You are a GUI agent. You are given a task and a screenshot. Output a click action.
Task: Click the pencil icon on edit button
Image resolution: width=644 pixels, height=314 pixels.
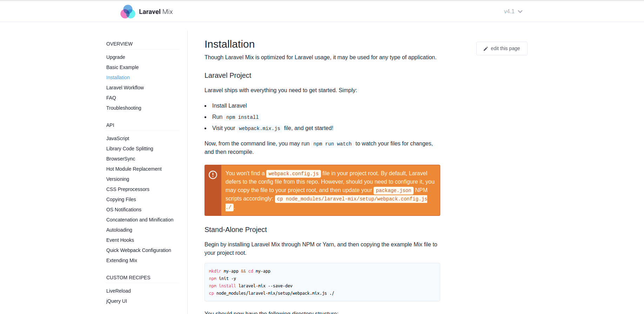pos(486,49)
